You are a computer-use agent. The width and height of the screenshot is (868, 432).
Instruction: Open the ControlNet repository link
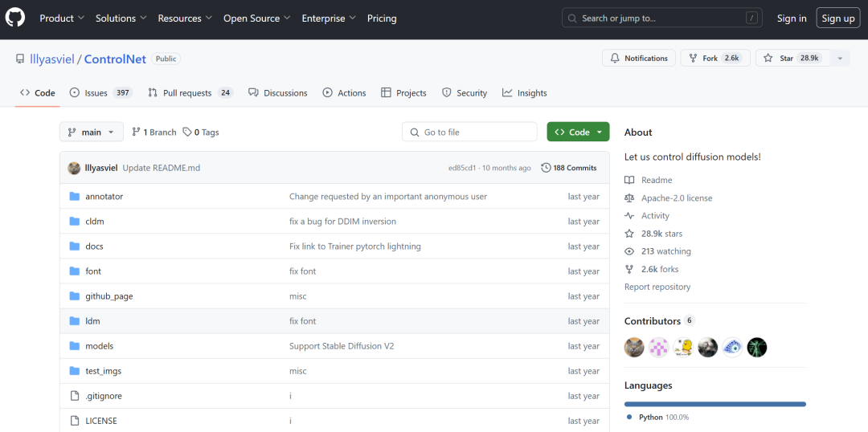(x=115, y=59)
